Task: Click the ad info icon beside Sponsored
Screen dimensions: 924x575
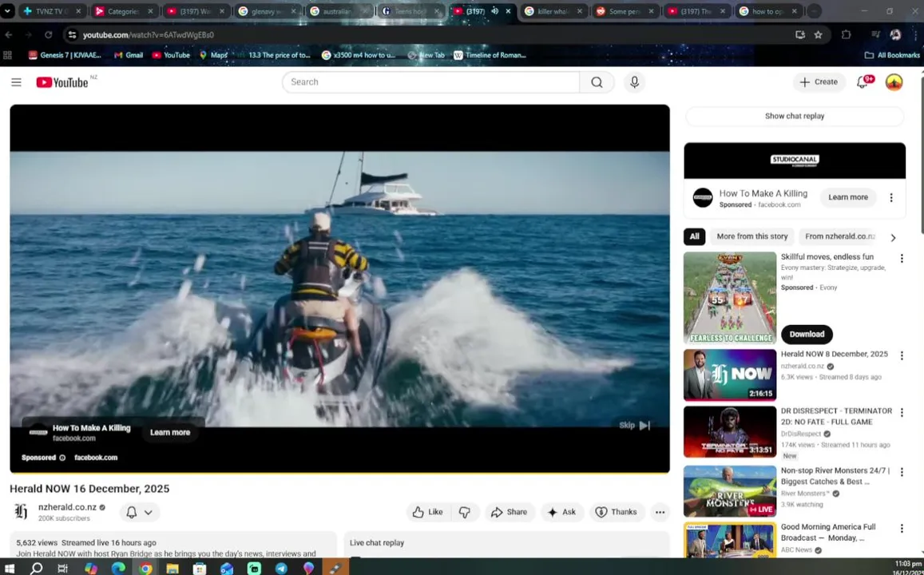Action: pos(61,458)
